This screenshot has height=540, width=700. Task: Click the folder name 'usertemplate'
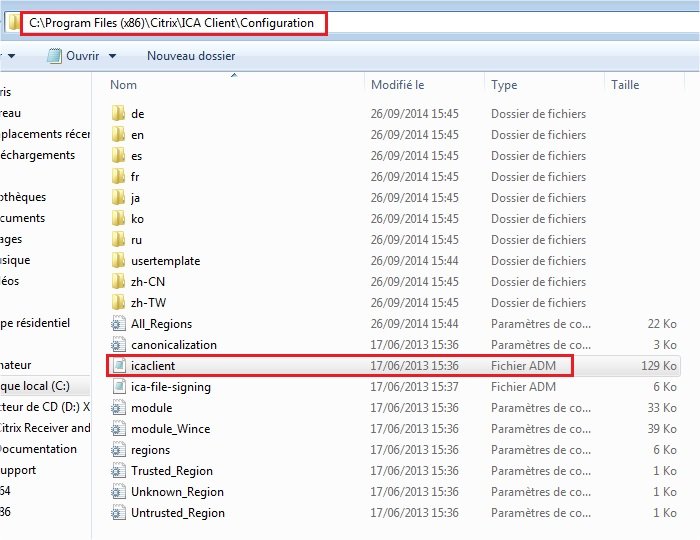(x=165, y=260)
